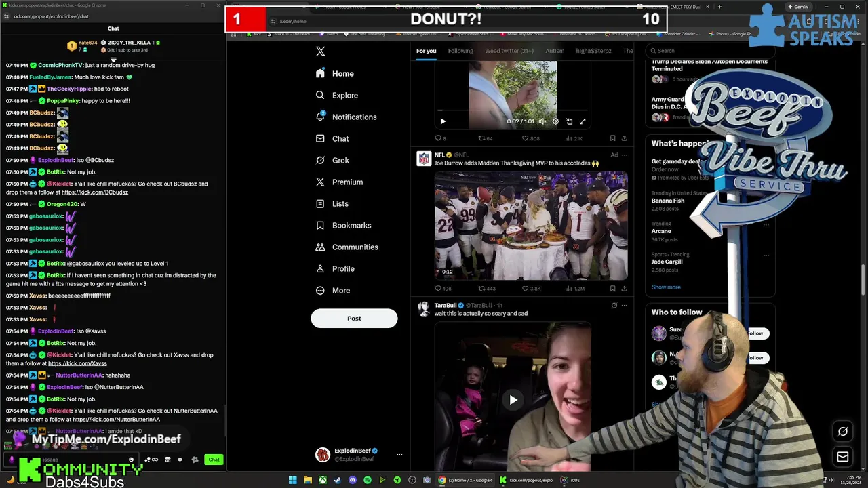Expand the More menu in the sidebar

pos(333,290)
